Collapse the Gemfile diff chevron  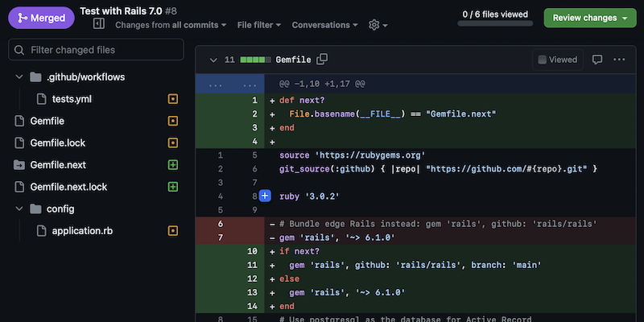tap(213, 60)
